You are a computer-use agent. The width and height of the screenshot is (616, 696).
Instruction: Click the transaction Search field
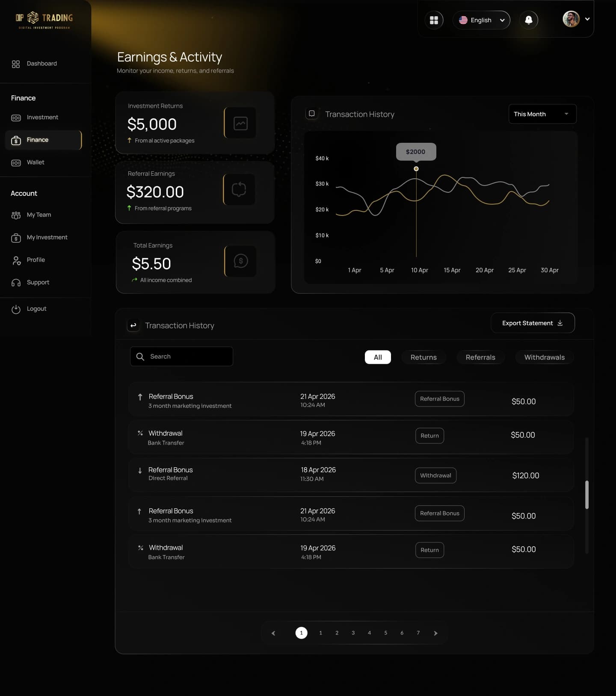[x=181, y=357]
